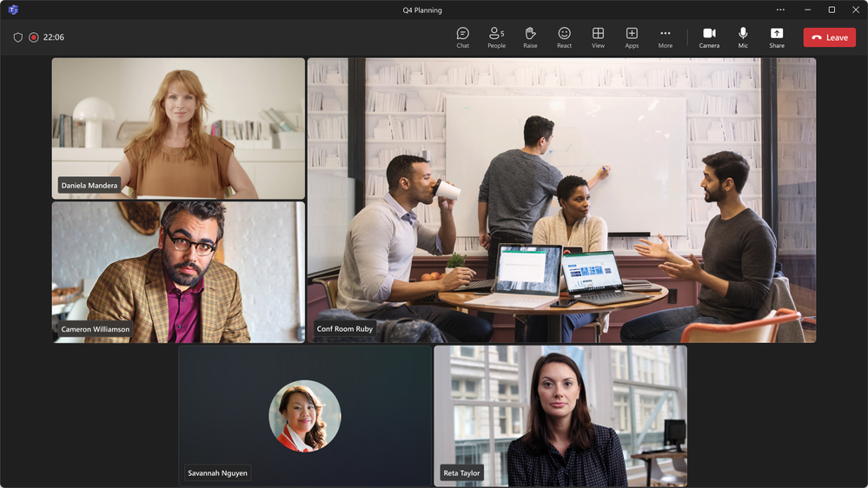Open the Apps panel

[632, 36]
